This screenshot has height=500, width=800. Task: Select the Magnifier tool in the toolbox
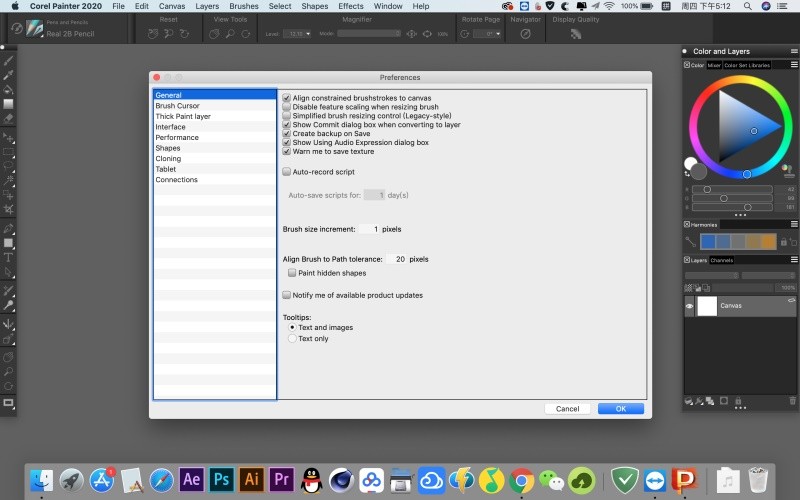point(8,371)
